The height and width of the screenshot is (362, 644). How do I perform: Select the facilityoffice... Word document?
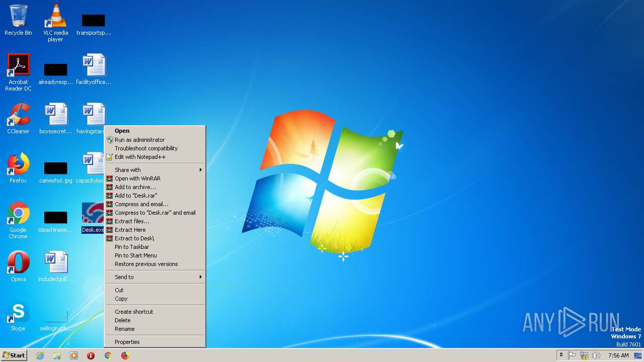point(93,69)
